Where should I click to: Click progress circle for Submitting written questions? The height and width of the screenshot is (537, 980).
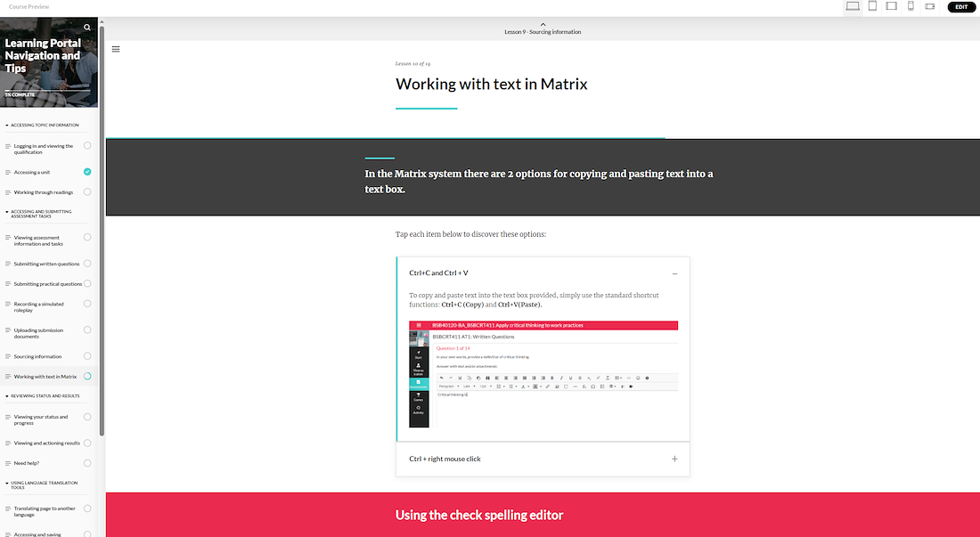tap(87, 264)
